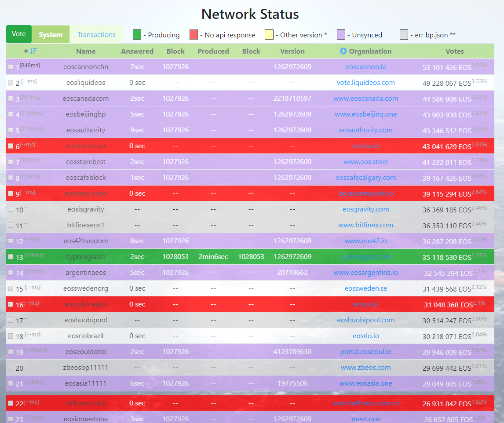The height and width of the screenshot is (423, 504).
Task: Select producer name eosstorebest
Action: 86,162
